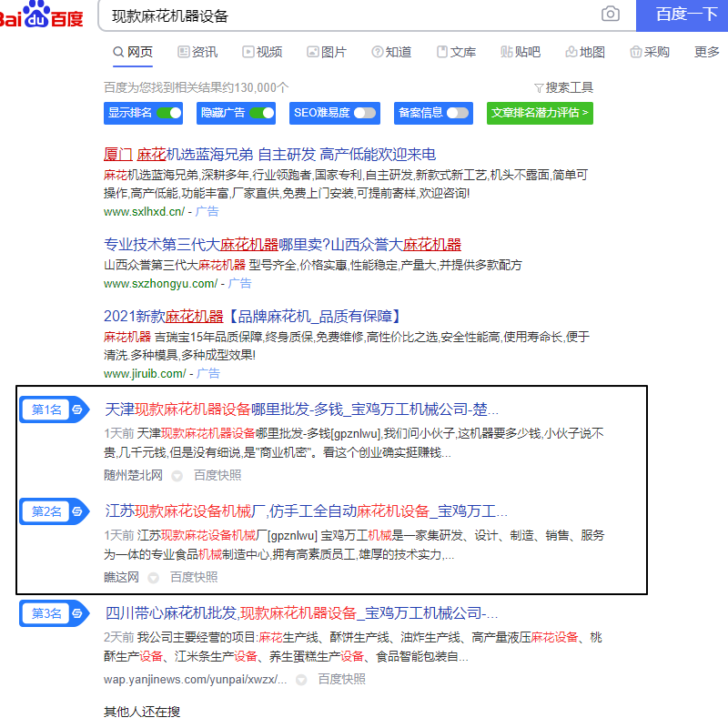Click the 第2名 rank badge icon
Image resolution: width=728 pixels, height=728 pixels.
click(x=55, y=511)
